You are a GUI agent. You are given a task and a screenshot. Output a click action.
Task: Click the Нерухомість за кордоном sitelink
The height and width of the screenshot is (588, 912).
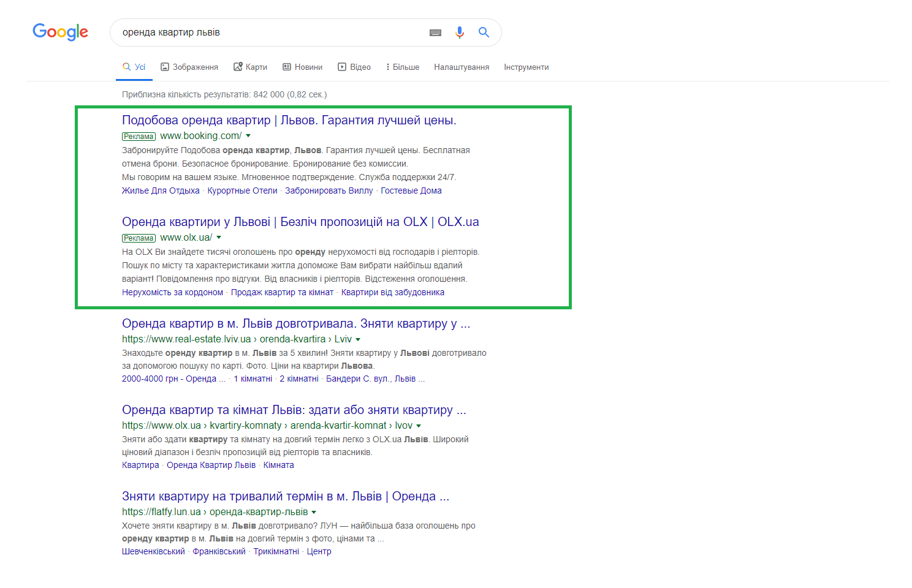[172, 292]
